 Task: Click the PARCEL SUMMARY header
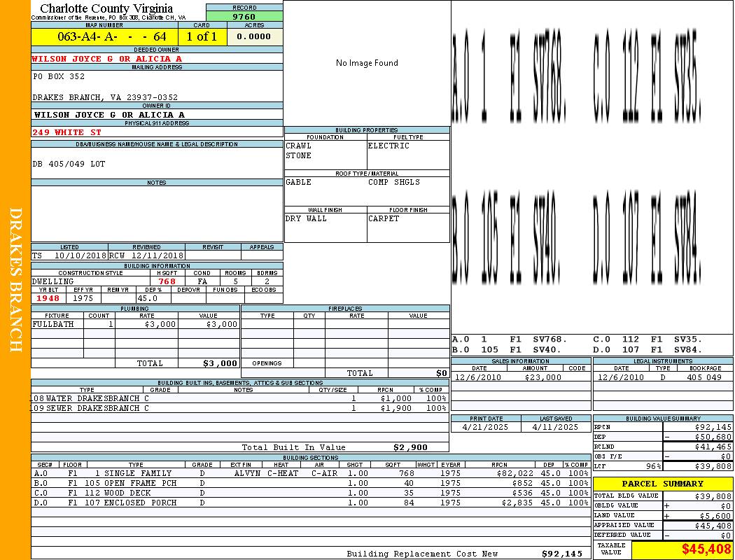coord(663,484)
